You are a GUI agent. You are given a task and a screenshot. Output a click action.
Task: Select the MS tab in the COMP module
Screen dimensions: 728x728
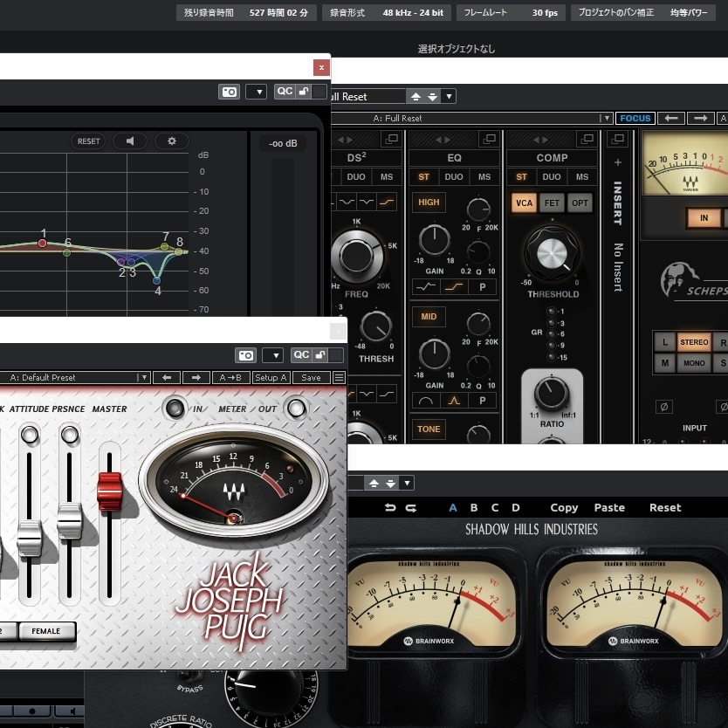coord(581,177)
